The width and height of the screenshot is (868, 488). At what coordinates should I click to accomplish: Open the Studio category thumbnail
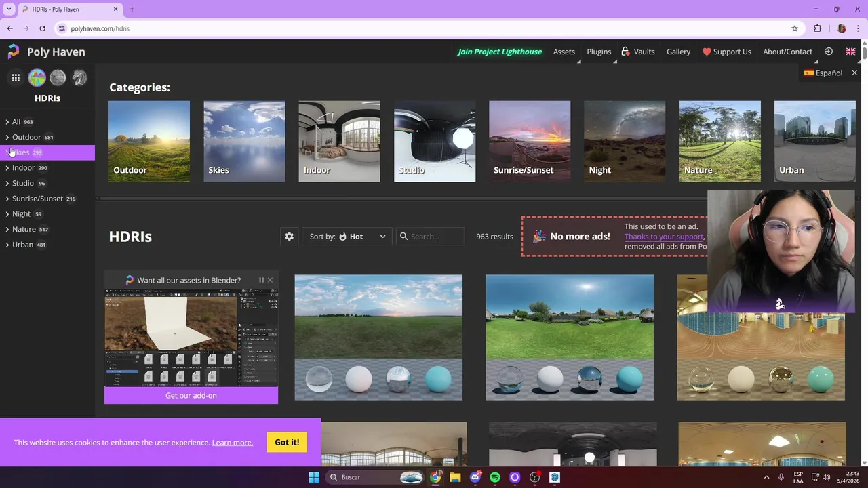pyautogui.click(x=435, y=142)
